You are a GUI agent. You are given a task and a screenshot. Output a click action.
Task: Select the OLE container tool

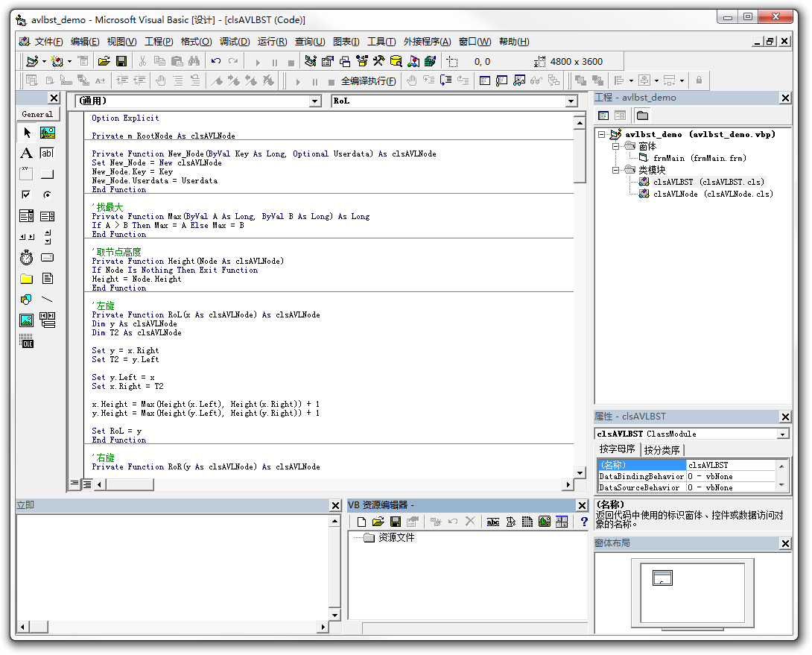[27, 342]
